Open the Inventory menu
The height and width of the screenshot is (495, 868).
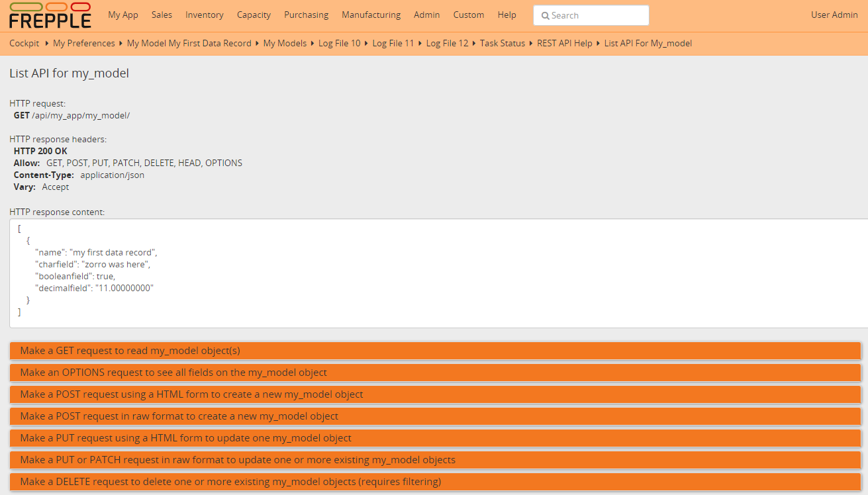click(x=204, y=15)
